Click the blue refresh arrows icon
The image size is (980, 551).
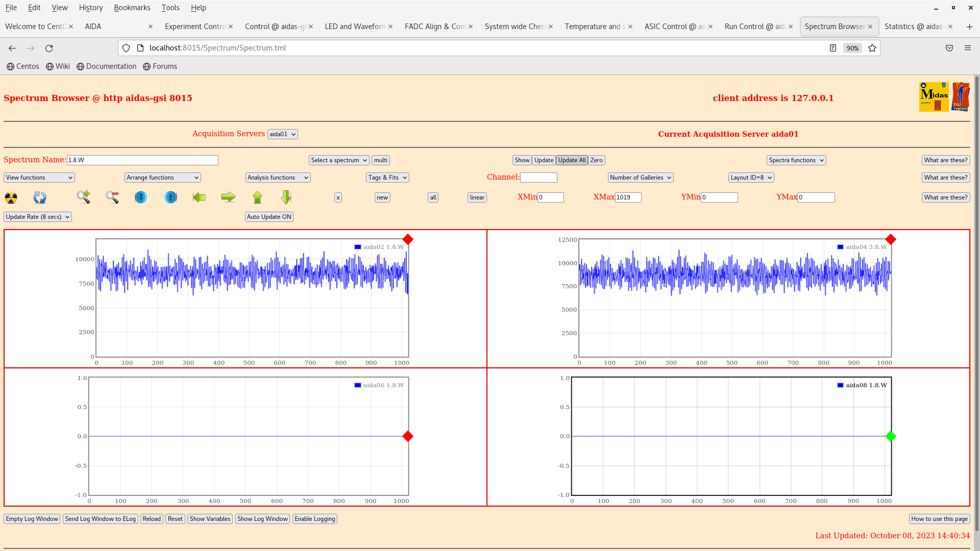tap(40, 197)
